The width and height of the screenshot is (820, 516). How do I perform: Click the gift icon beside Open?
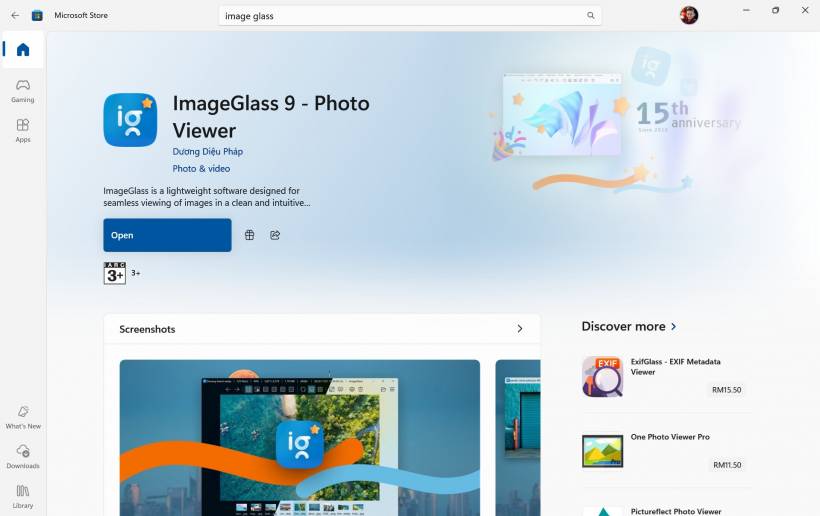(x=250, y=235)
